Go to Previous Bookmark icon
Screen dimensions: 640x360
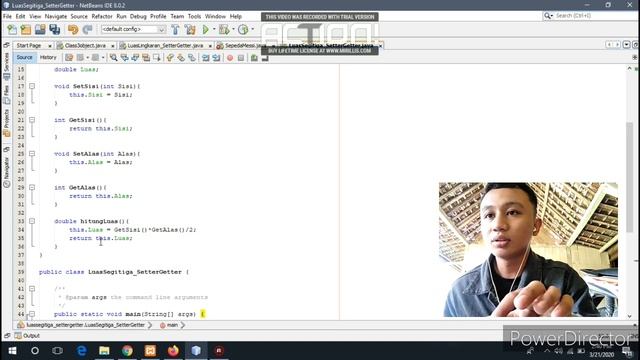click(170, 58)
